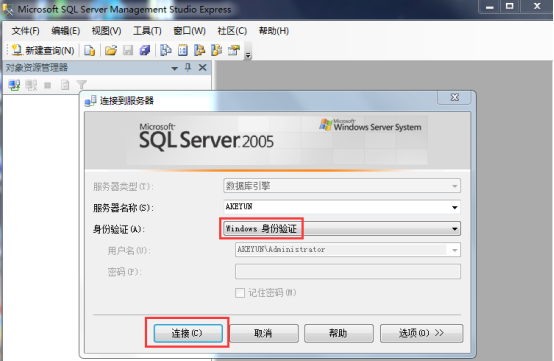
Task: Click the properties window toolbar icon
Action: coord(234,51)
